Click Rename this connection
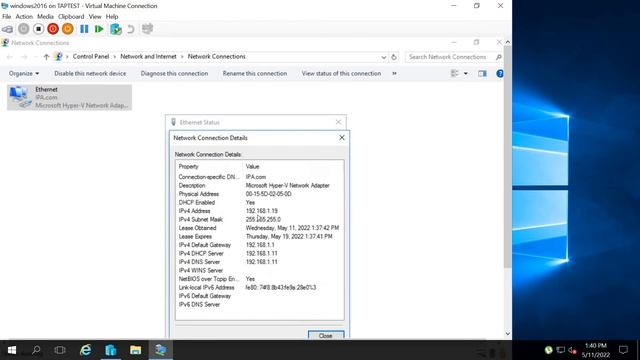Screen dimensions: 640x360 [x=255, y=73]
